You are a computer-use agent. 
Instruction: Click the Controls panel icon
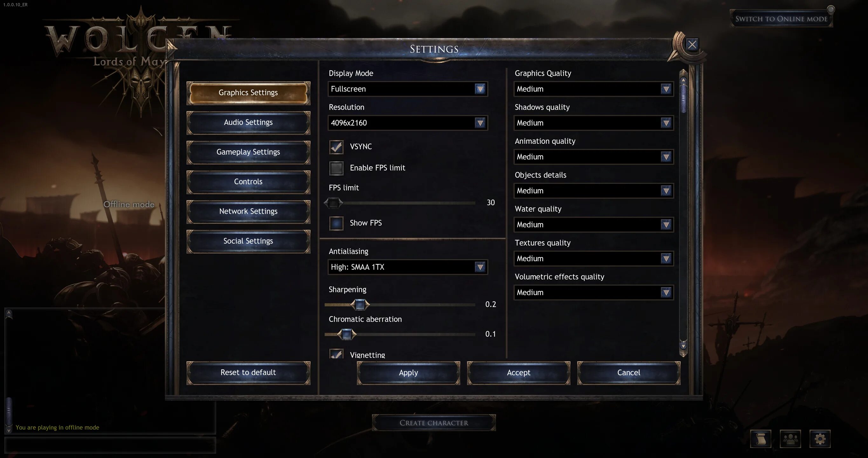[248, 181]
